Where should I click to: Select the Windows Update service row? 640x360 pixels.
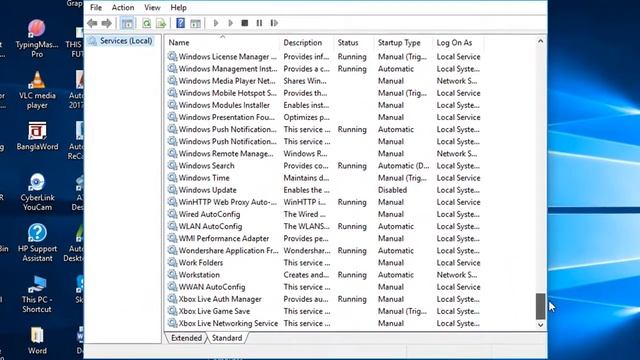324,190
